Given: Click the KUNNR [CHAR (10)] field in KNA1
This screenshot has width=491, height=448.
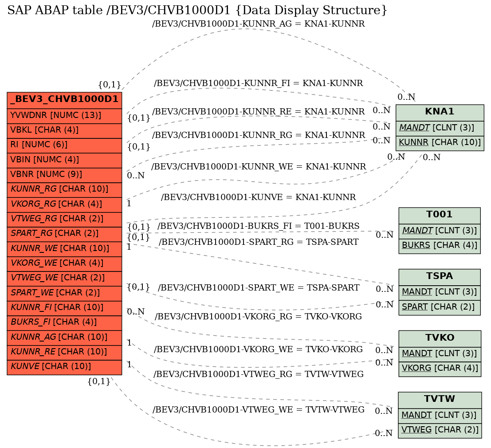Looking at the screenshot, I should point(440,143).
